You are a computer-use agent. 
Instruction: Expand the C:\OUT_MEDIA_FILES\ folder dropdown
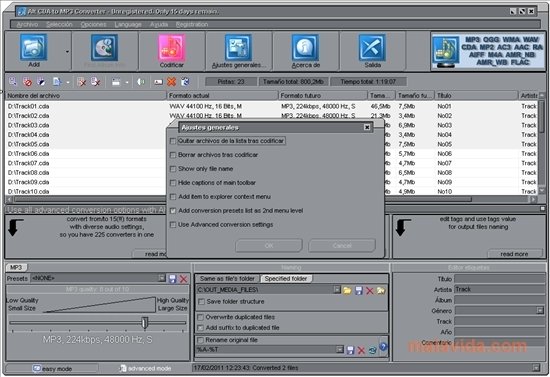pyautogui.click(x=337, y=290)
